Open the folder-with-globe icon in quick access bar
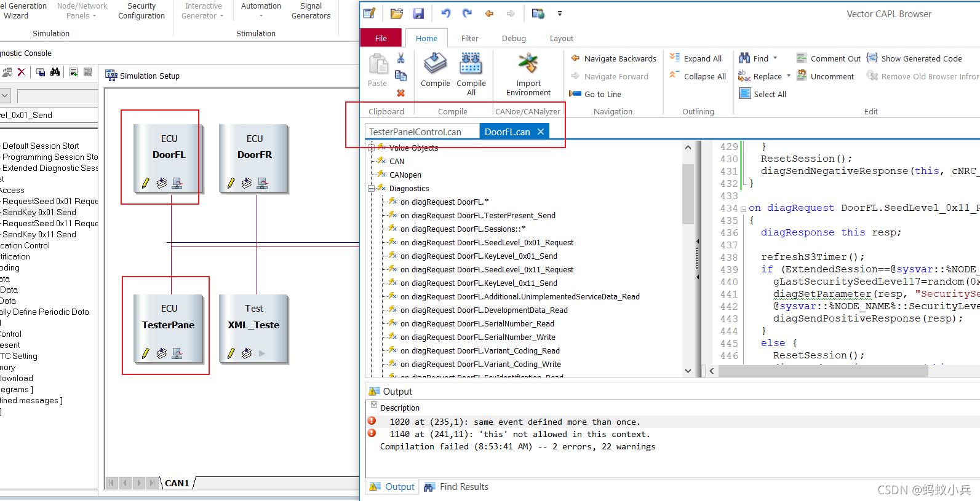This screenshot has height=501, width=980. [538, 14]
